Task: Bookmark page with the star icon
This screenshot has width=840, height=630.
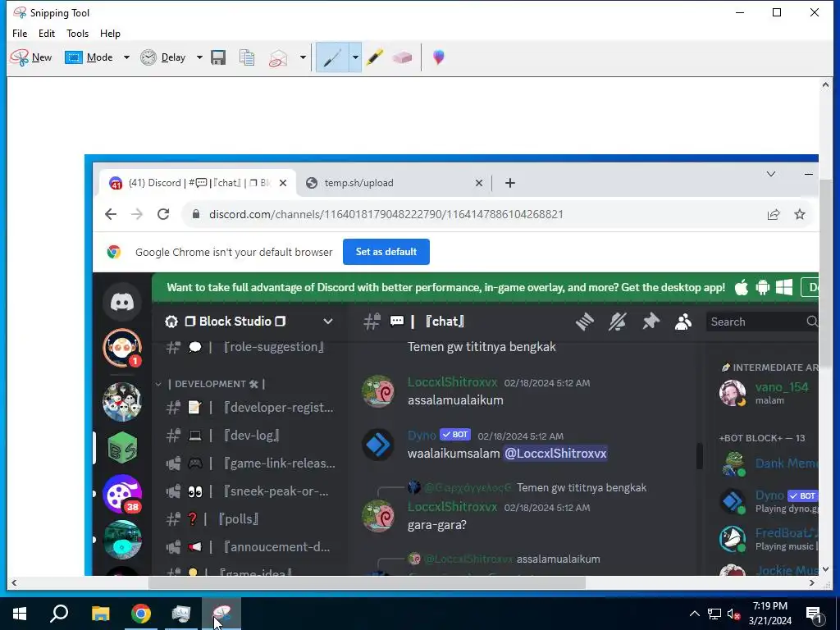Action: pyautogui.click(x=800, y=214)
